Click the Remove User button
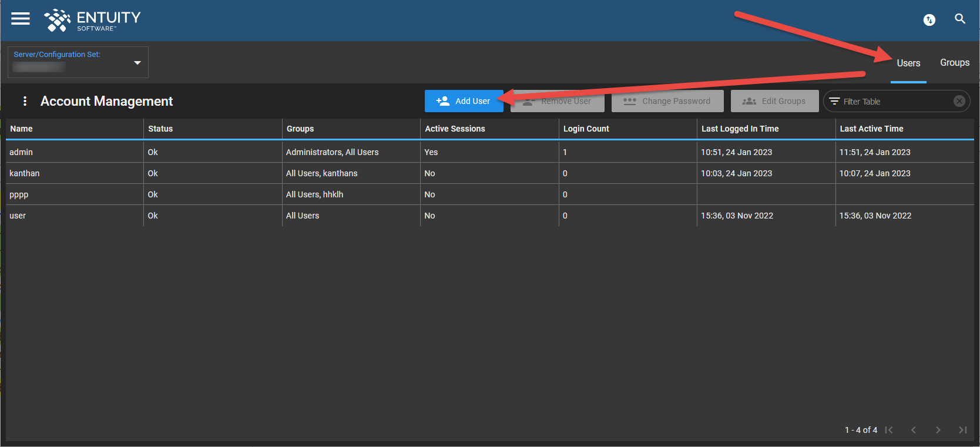The height and width of the screenshot is (447, 980). pyautogui.click(x=558, y=101)
